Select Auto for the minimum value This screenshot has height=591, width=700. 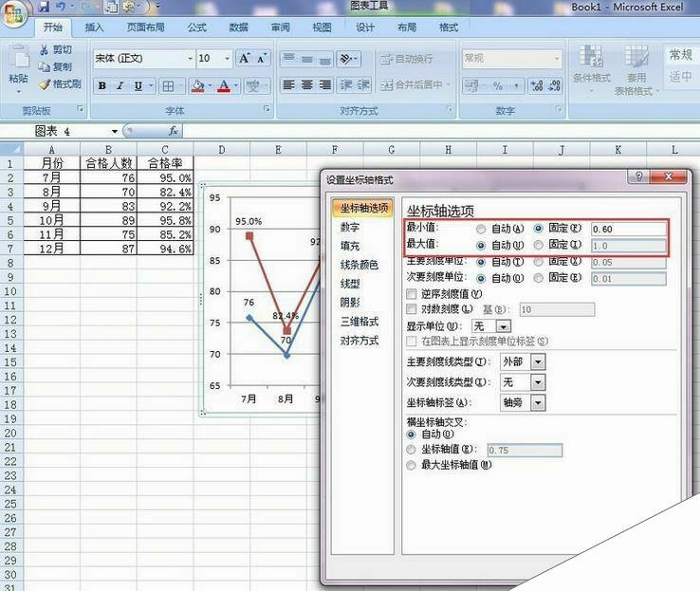tap(481, 230)
